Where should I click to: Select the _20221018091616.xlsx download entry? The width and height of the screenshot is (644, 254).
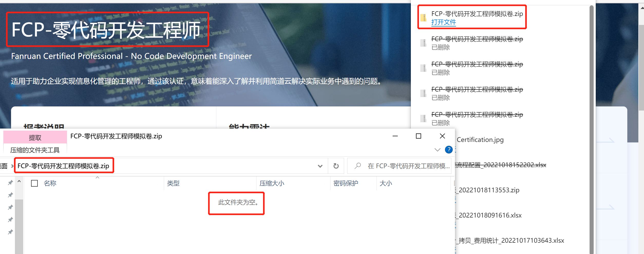pos(488,215)
